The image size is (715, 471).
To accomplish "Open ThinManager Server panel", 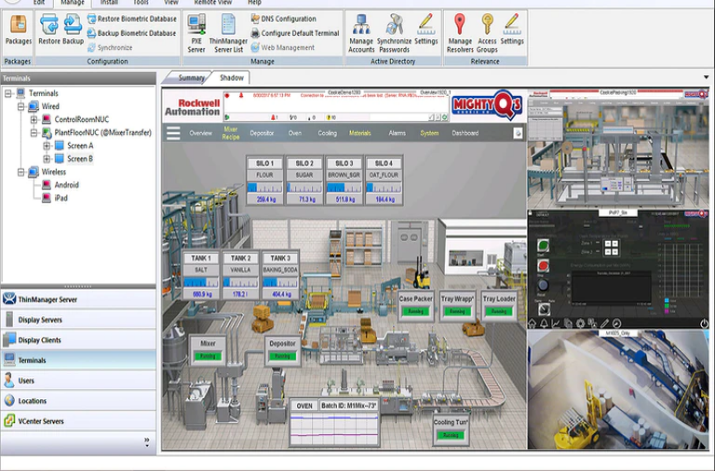I will [x=78, y=300].
